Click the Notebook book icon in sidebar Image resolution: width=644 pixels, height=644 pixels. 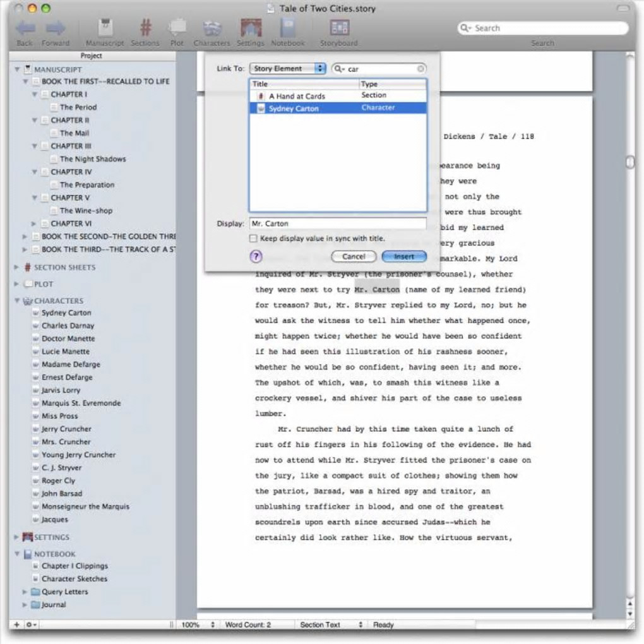[28, 554]
